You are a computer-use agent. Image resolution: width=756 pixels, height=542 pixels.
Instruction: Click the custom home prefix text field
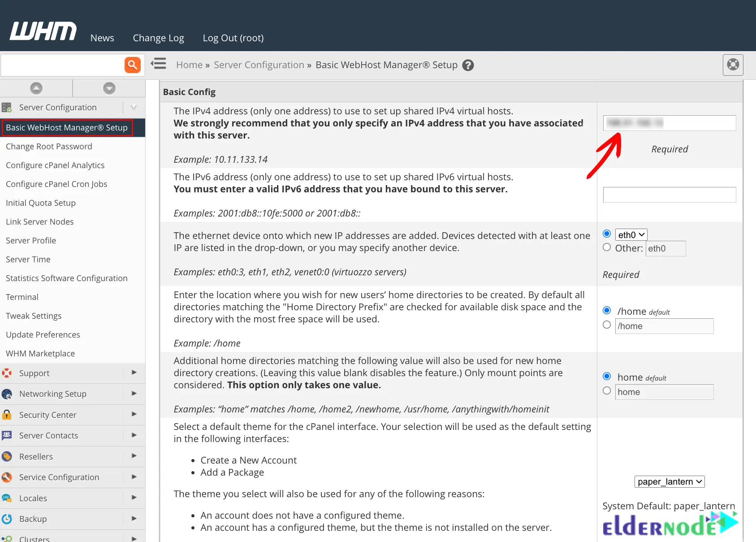(x=664, y=392)
